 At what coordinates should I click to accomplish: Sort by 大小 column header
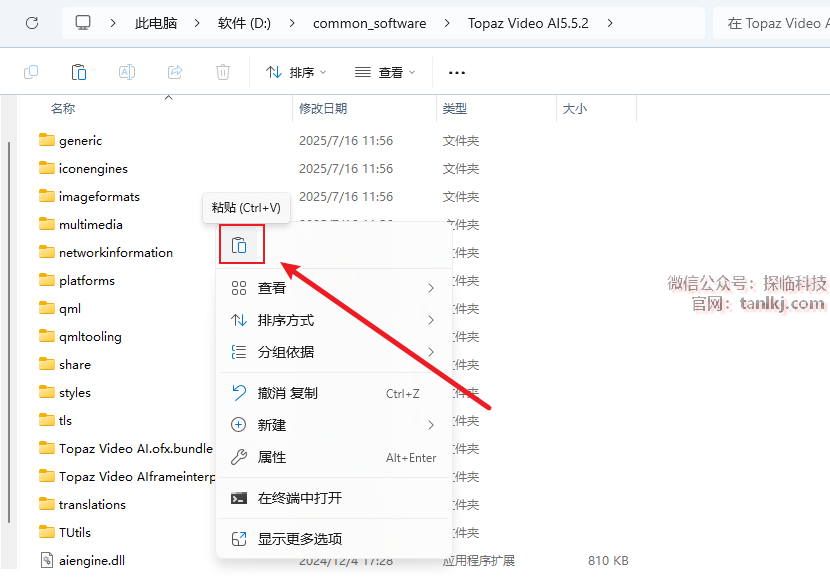[x=575, y=108]
